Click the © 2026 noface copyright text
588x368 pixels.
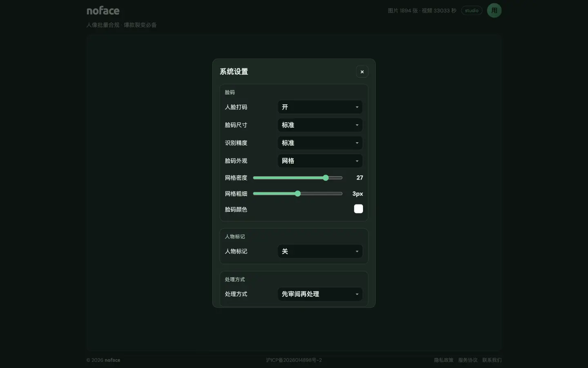103,360
